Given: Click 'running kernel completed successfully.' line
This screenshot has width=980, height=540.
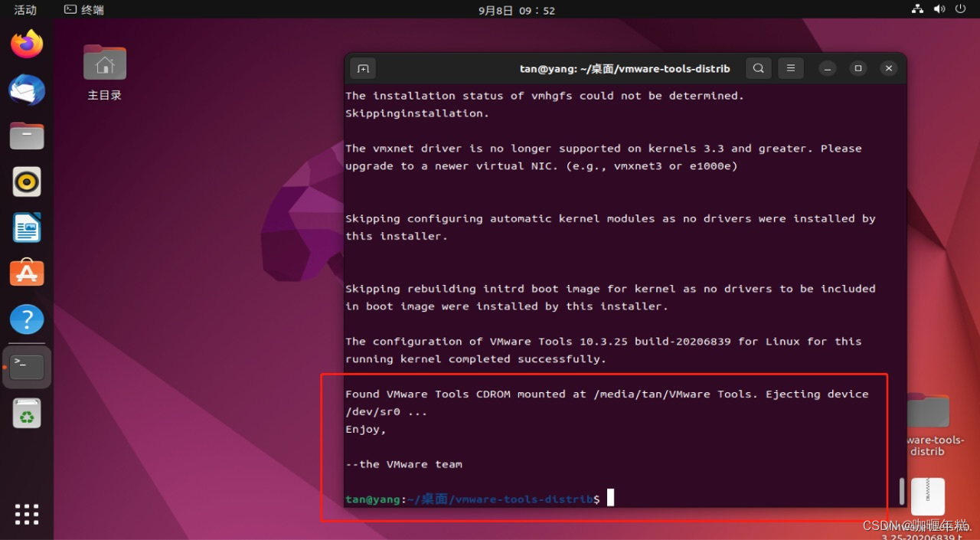Looking at the screenshot, I should (475, 359).
